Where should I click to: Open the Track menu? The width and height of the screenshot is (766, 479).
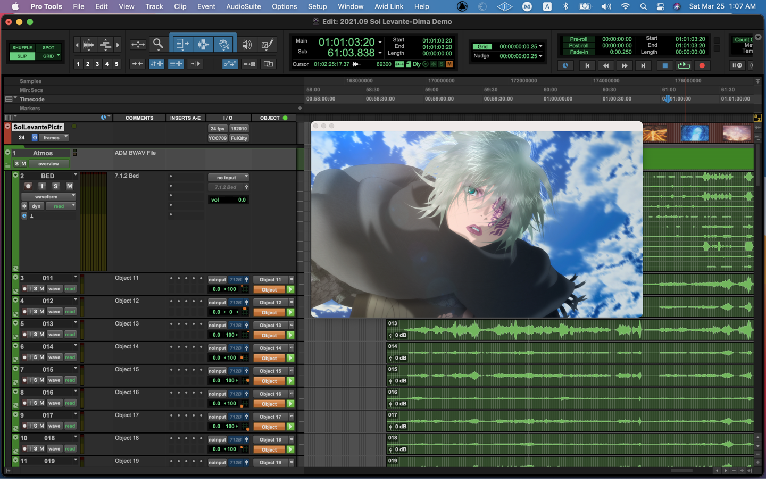coord(154,6)
